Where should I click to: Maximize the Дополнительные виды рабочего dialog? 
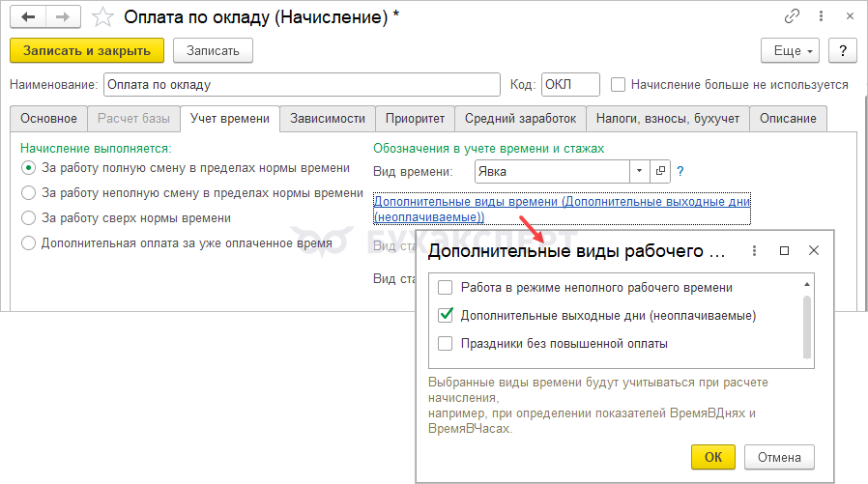[784, 251]
